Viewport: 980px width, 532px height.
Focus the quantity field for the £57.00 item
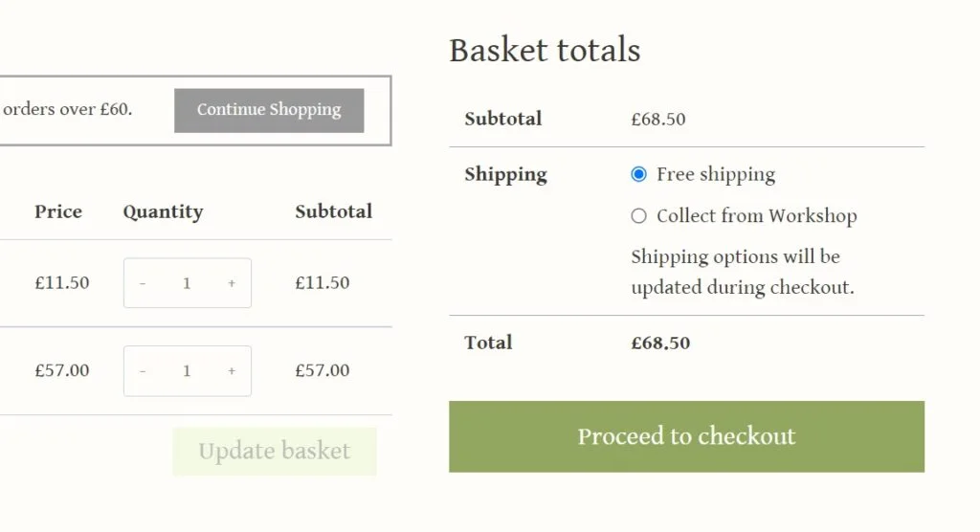[x=187, y=371]
